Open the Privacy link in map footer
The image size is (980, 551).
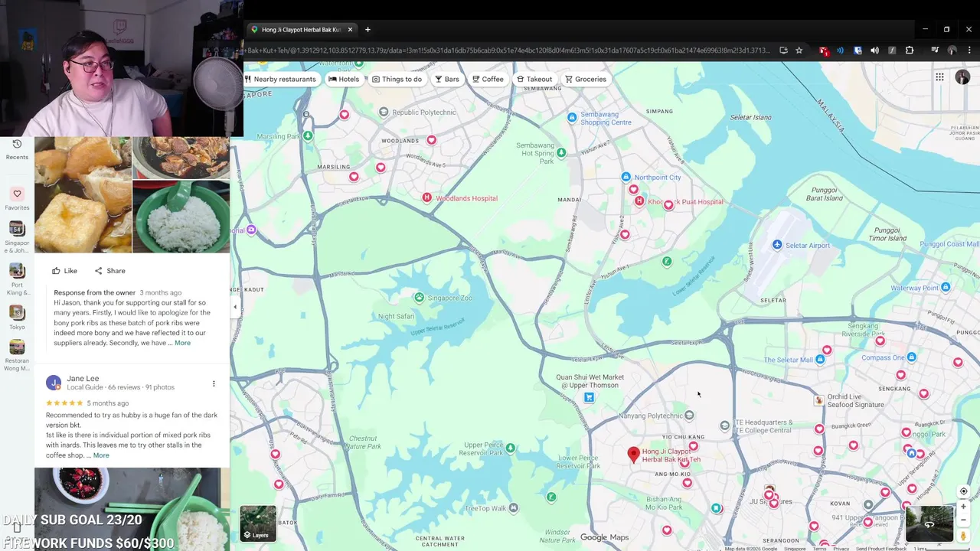[x=841, y=549]
